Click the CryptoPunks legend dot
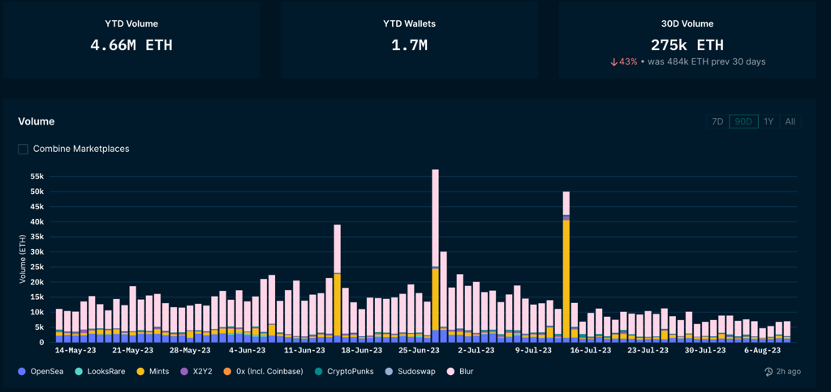This screenshot has height=392, width=832. 318,371
